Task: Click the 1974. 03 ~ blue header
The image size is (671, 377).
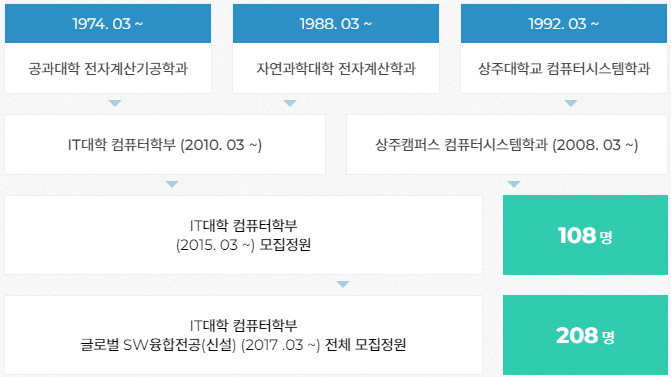Action: pos(108,24)
